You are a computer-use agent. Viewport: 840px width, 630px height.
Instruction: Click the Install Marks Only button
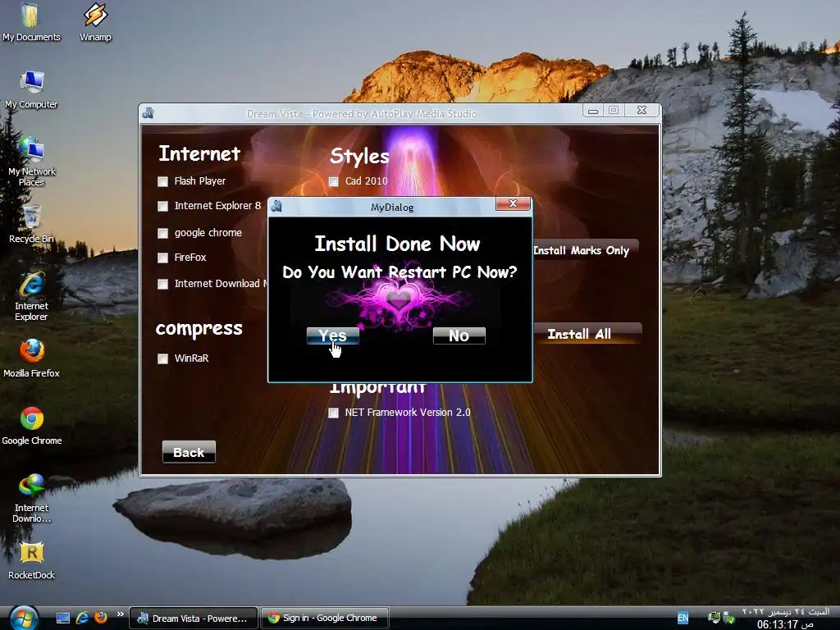[x=585, y=250]
